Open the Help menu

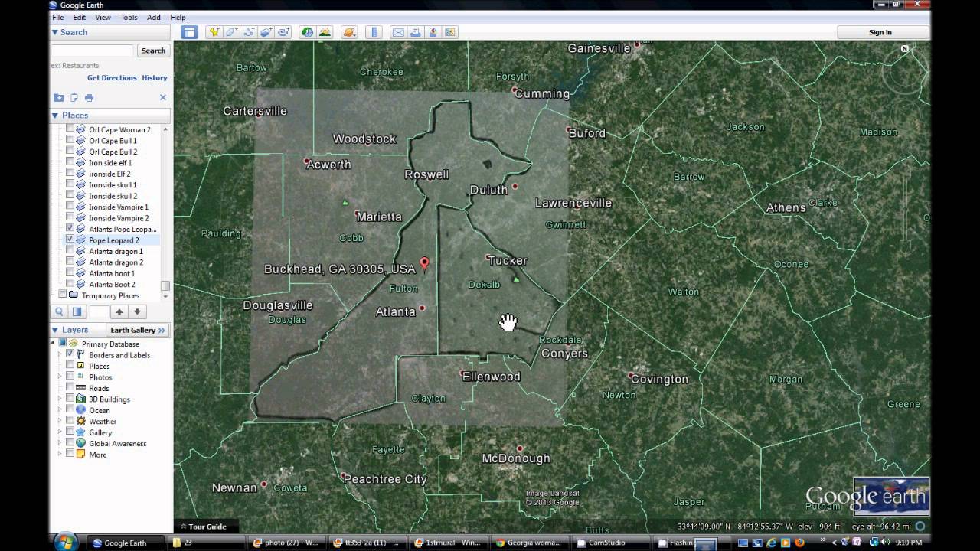coord(178,17)
